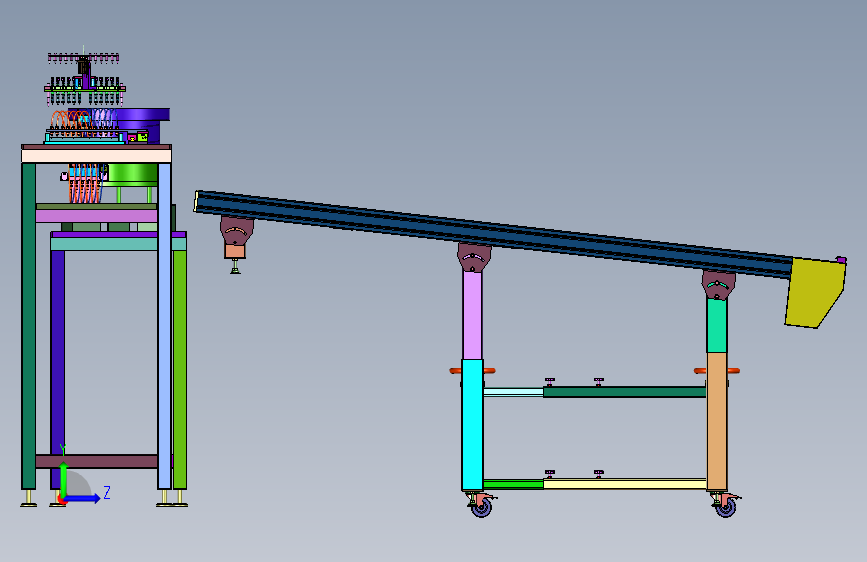Select the violet shelf beam under tabletop

97,216
